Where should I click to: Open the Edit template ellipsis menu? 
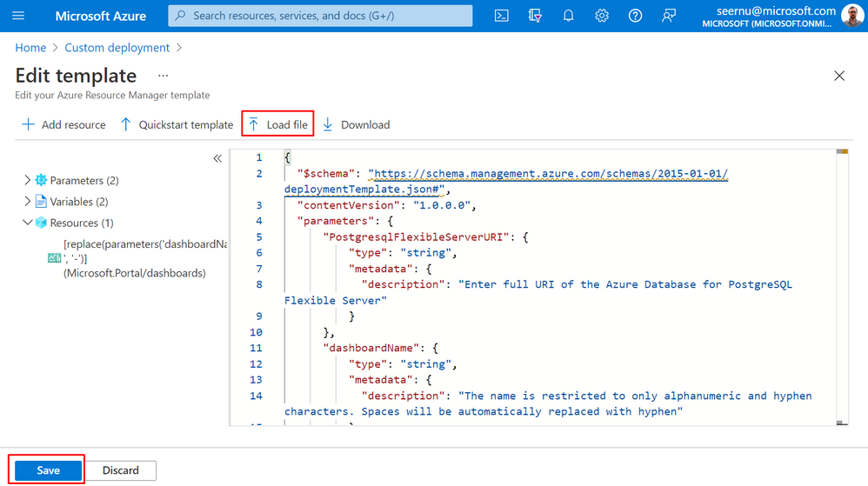coord(163,76)
